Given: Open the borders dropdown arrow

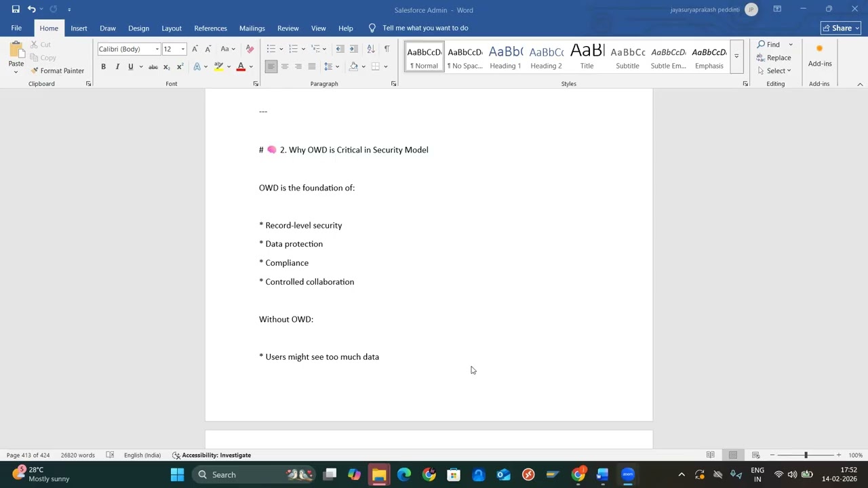Looking at the screenshot, I should point(385,66).
